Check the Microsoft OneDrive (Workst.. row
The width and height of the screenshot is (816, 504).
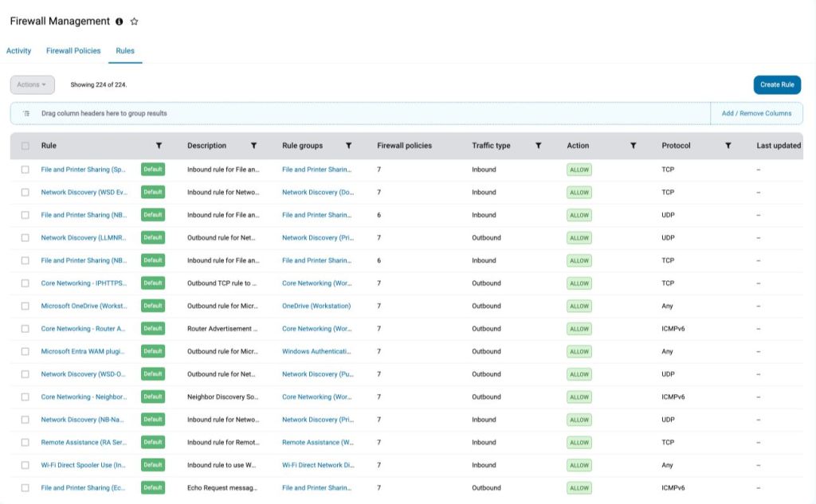(25, 306)
